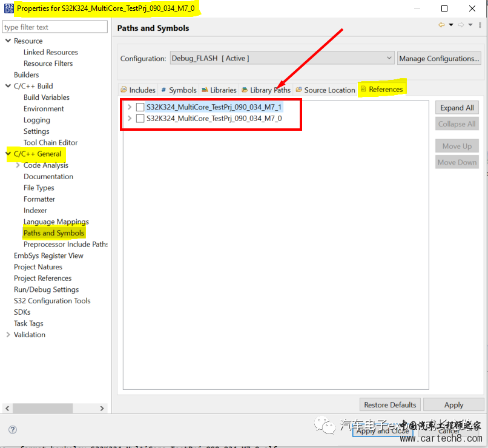Click the Collapse All button

457,124
